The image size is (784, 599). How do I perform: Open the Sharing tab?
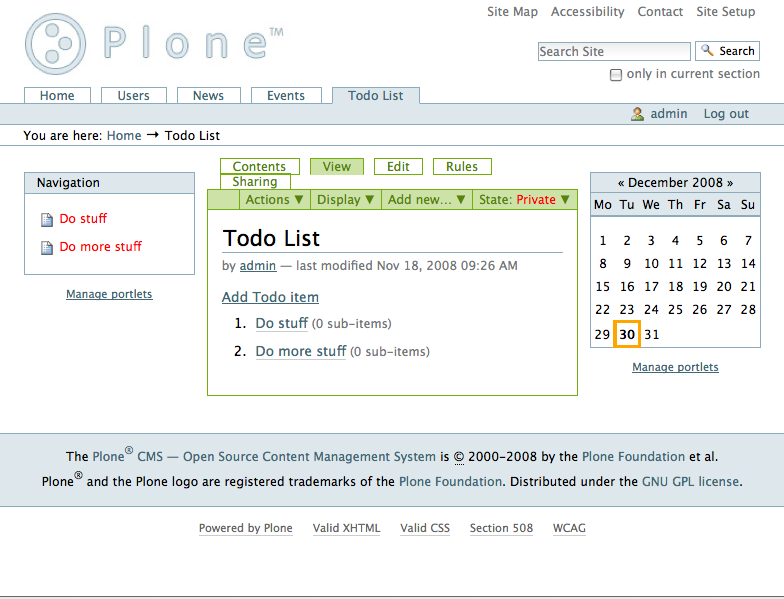(255, 182)
